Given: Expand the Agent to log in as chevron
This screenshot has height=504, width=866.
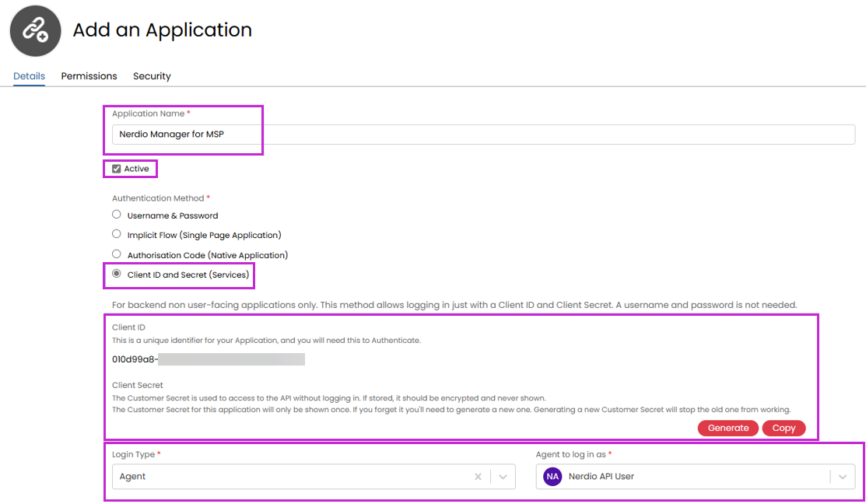Looking at the screenshot, I should click(x=842, y=477).
